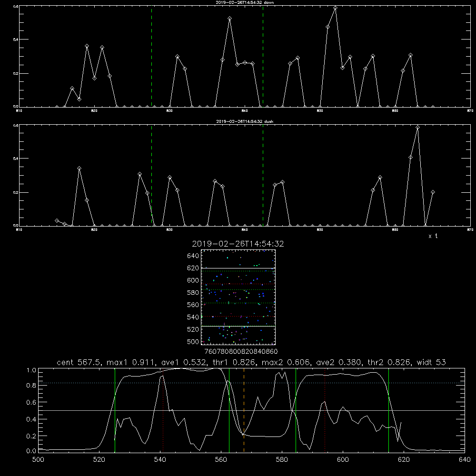The height and width of the screenshot is (476, 476).
Task: Click the "540" y-axis label of scatter image
Action: point(193,317)
